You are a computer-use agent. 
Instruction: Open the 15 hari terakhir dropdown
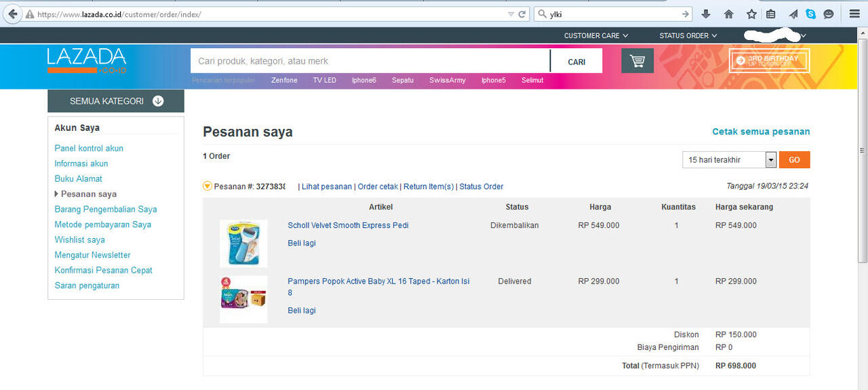click(729, 160)
